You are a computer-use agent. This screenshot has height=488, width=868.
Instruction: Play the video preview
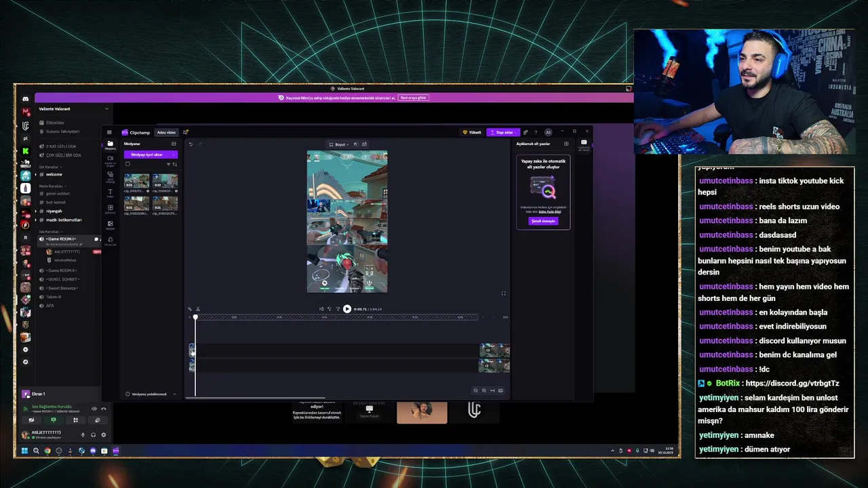pyautogui.click(x=347, y=309)
